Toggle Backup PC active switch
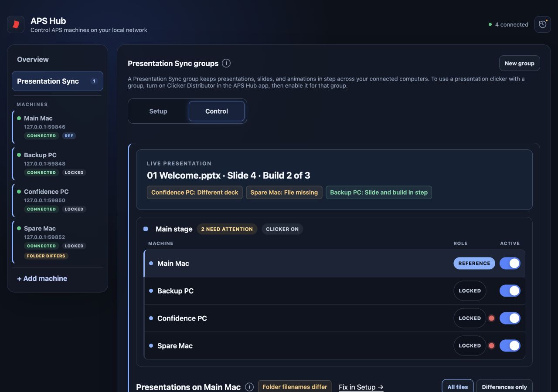 click(510, 291)
